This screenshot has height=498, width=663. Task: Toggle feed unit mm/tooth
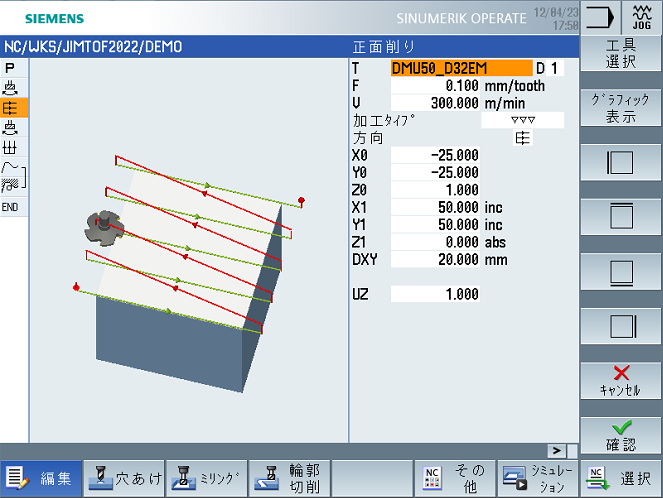coord(518,87)
